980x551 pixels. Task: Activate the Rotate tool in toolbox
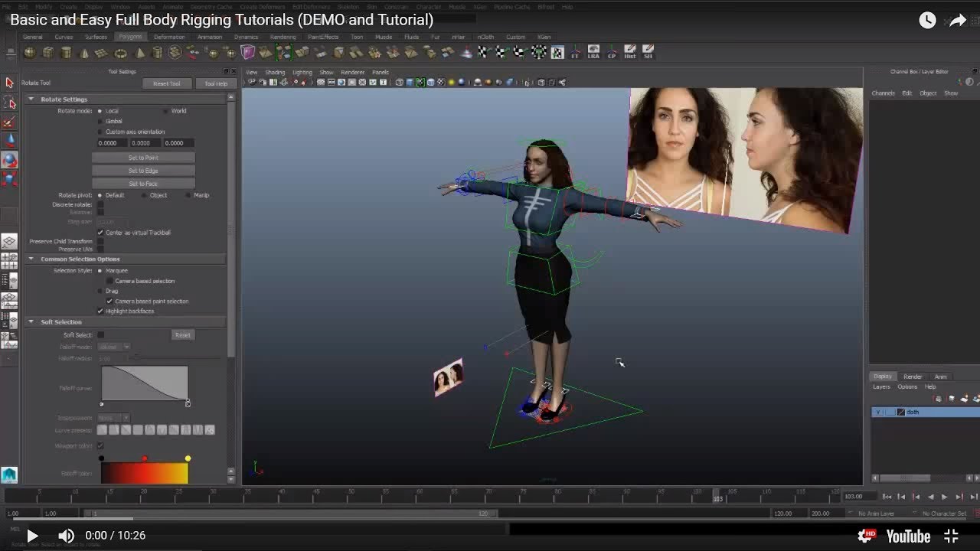click(9, 160)
